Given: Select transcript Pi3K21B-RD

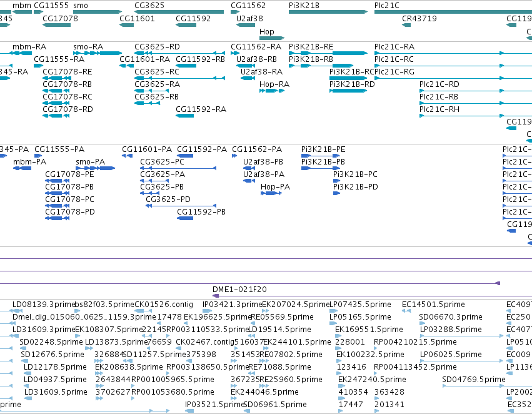Looking at the screenshot, I should [352, 84].
